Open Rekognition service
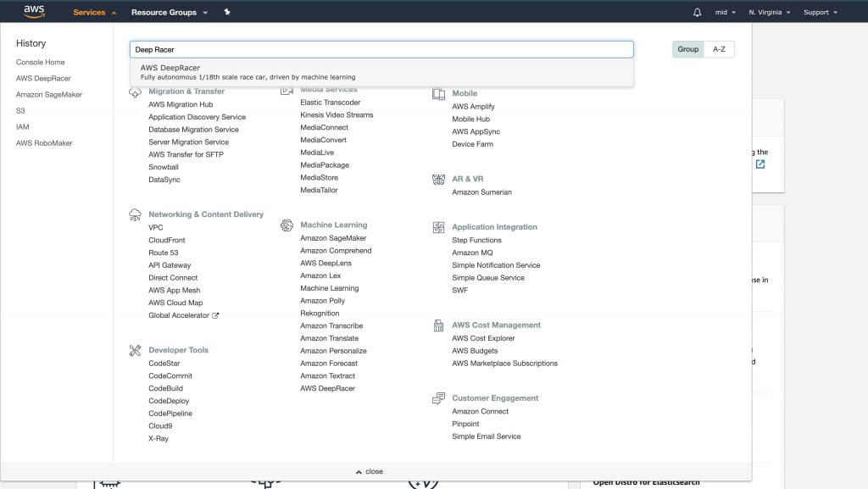 click(320, 313)
